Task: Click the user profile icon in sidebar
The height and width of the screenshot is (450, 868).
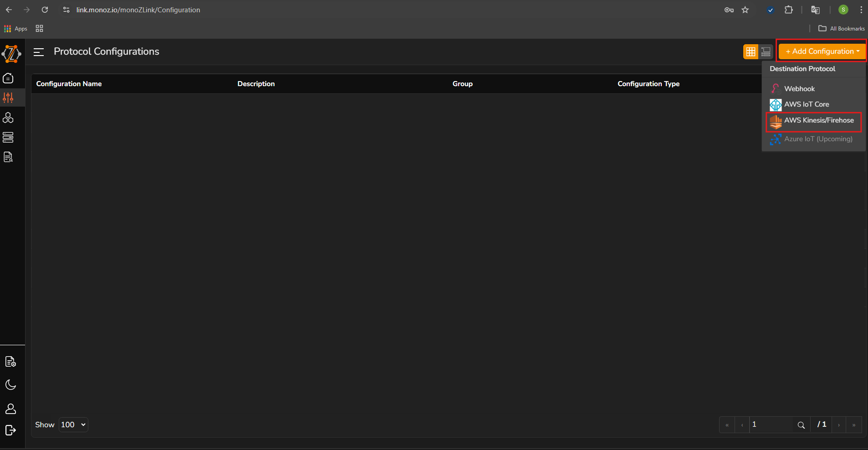Action: (10, 409)
